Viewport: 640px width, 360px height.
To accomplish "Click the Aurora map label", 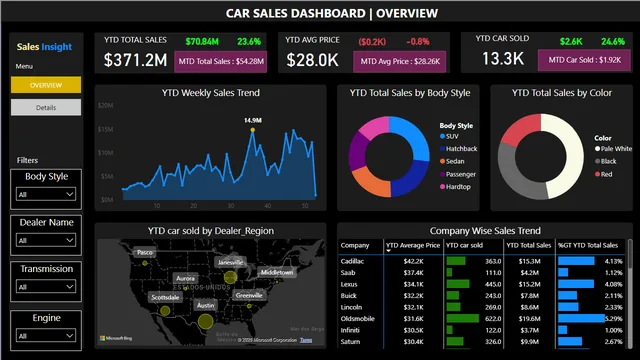I will (x=185, y=278).
